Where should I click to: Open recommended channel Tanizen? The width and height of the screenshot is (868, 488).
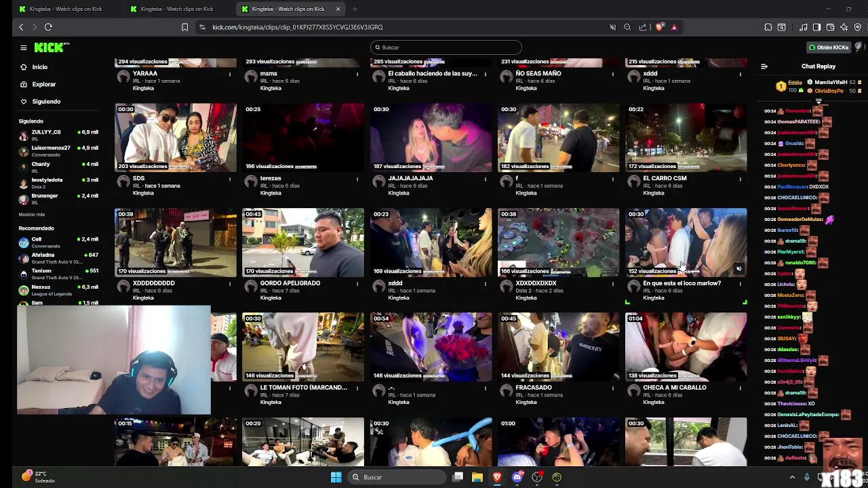pyautogui.click(x=58, y=274)
